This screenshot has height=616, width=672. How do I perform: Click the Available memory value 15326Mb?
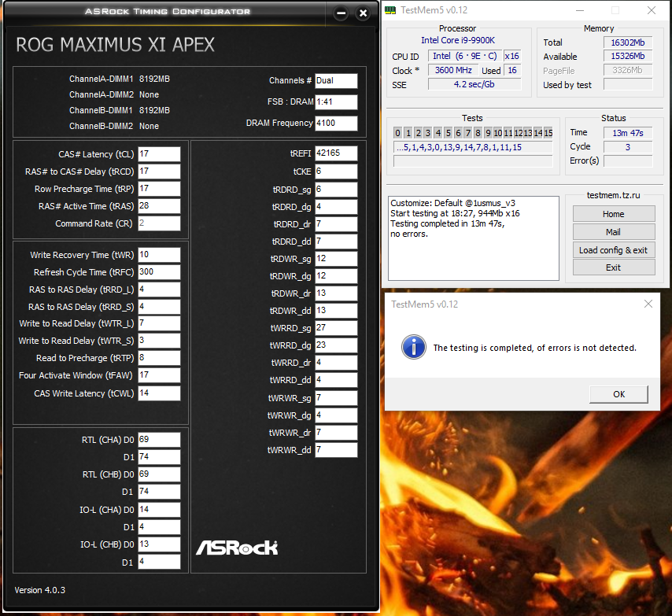tap(628, 56)
